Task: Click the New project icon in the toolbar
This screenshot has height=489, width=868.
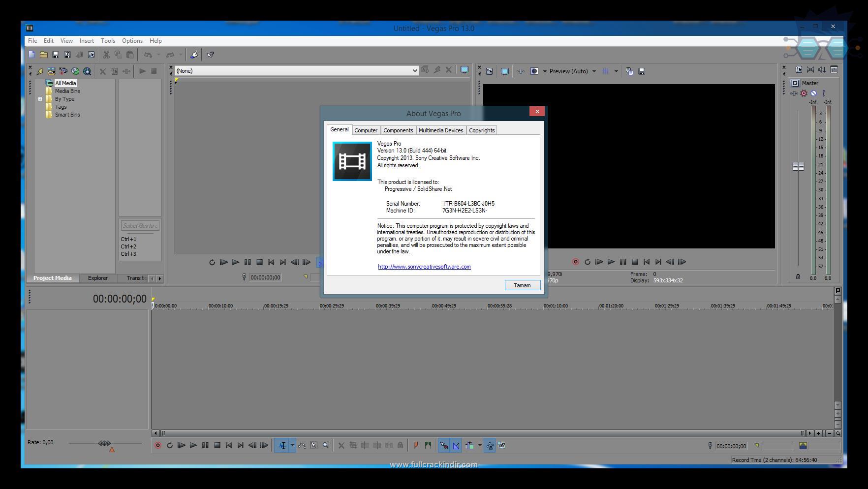Action: [32, 55]
